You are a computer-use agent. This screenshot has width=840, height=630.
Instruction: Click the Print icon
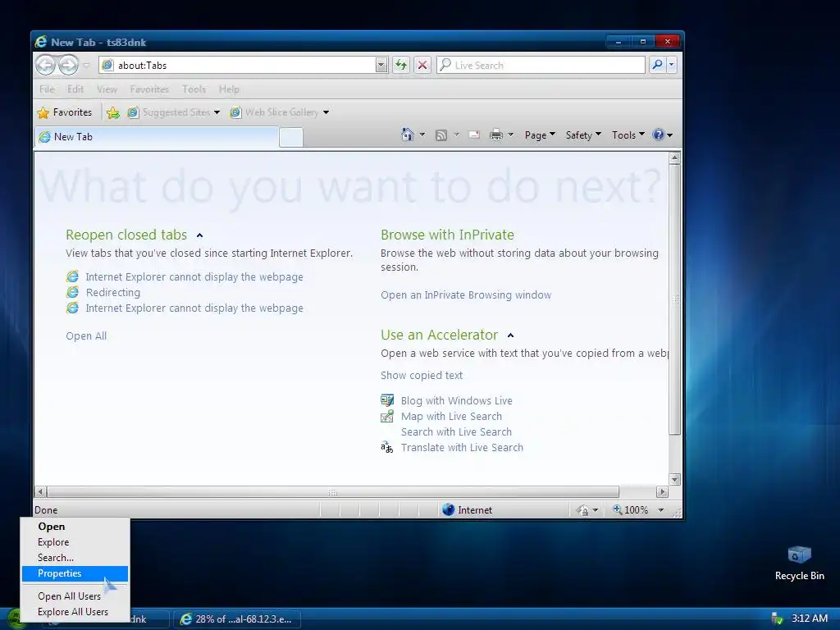point(496,135)
